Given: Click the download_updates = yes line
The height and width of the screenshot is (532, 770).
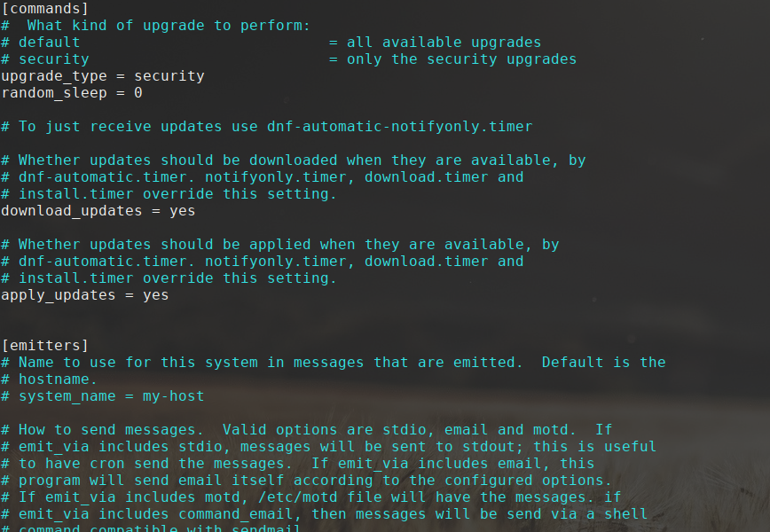Looking at the screenshot, I should [x=98, y=211].
